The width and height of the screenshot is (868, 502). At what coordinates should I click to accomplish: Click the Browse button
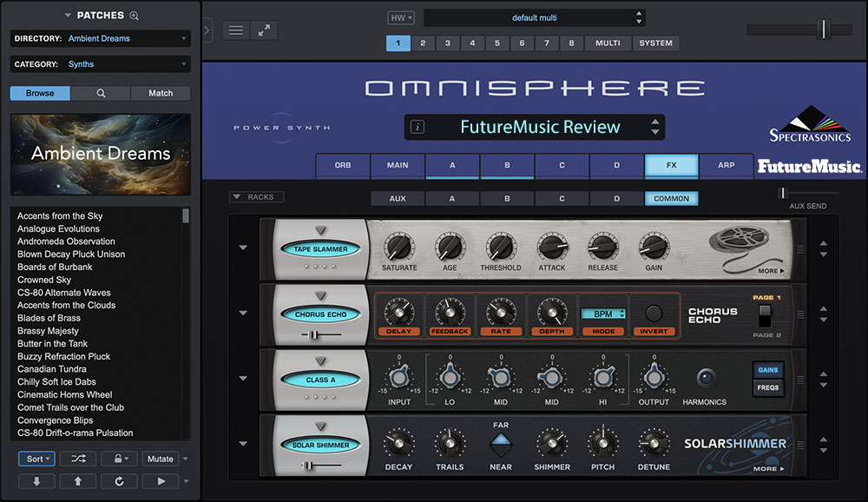(x=40, y=93)
